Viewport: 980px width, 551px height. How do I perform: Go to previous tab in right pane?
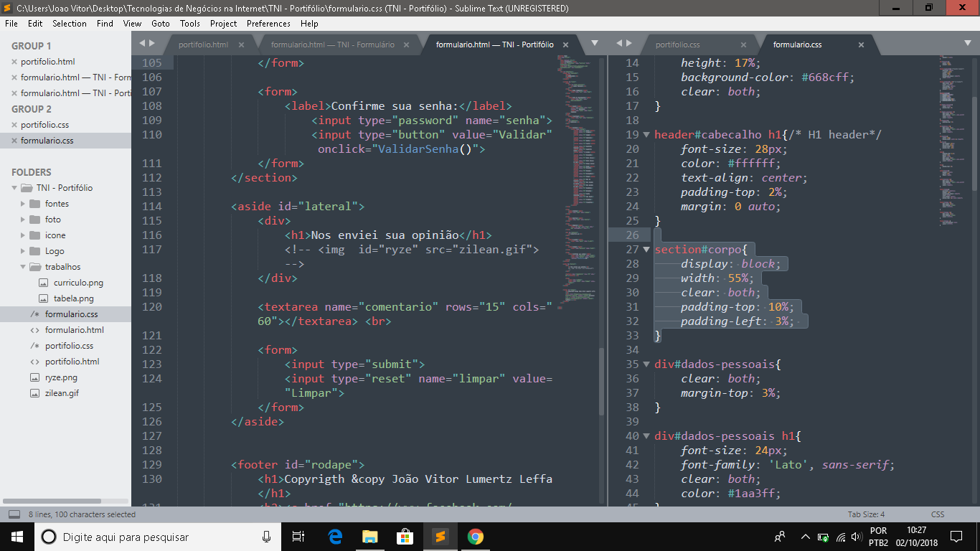point(619,43)
